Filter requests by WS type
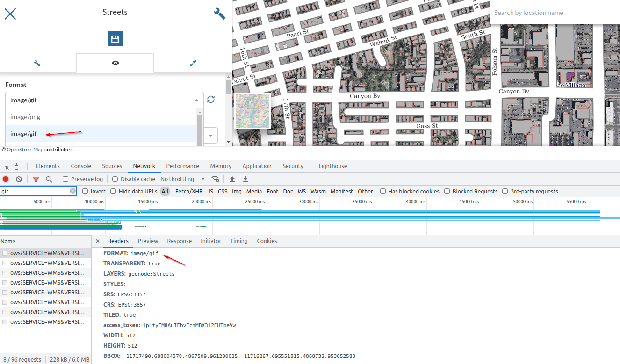 [302, 191]
